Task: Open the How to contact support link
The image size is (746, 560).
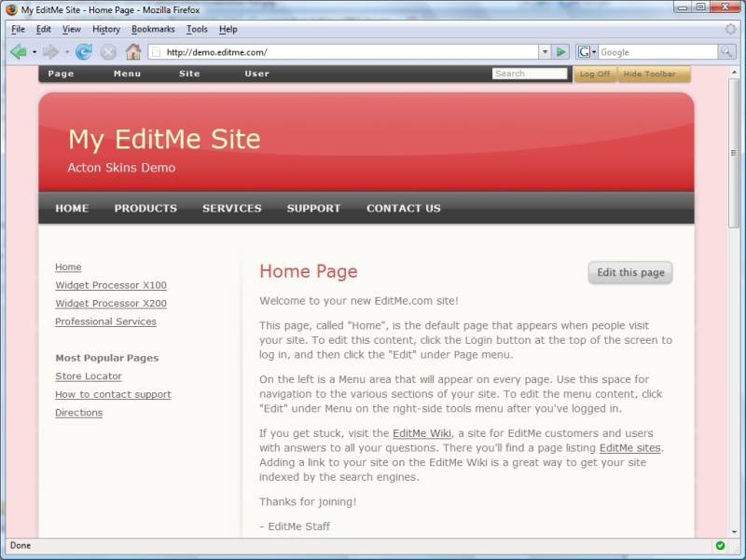Action: coord(113,394)
